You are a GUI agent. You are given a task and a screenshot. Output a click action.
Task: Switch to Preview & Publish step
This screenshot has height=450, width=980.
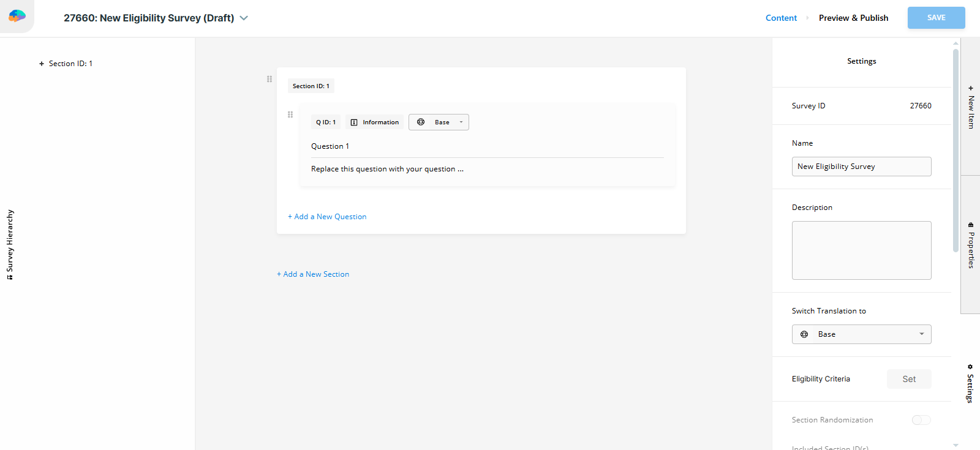853,18
